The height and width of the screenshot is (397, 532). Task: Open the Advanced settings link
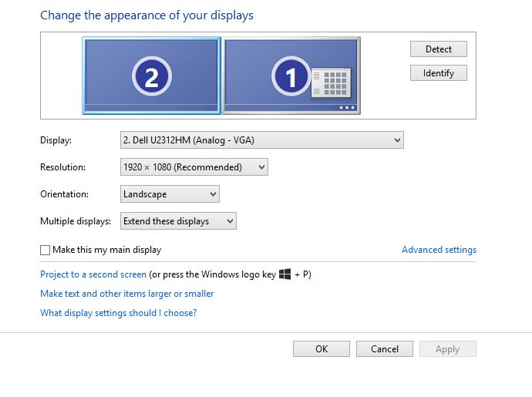pyautogui.click(x=439, y=250)
